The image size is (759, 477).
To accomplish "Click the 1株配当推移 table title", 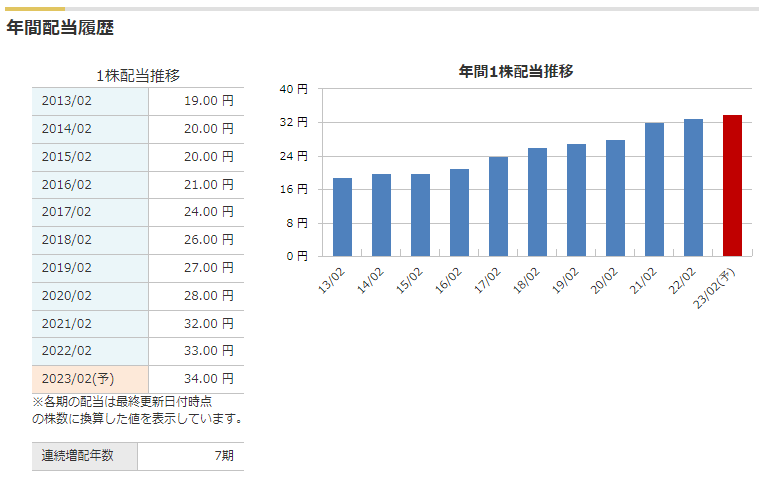I will 138,76.
